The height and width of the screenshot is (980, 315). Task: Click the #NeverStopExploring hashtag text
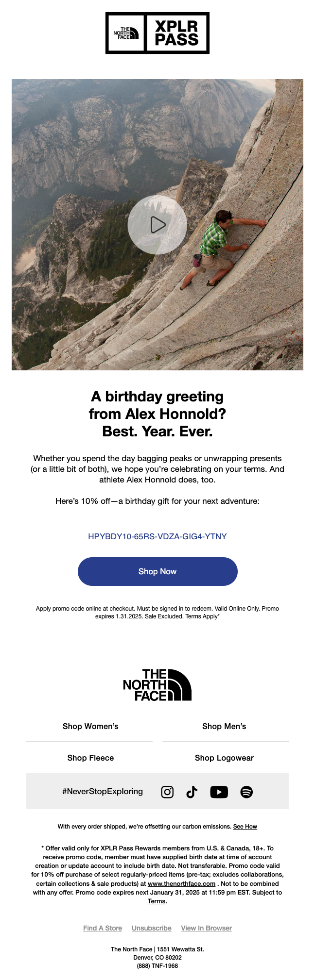103,791
